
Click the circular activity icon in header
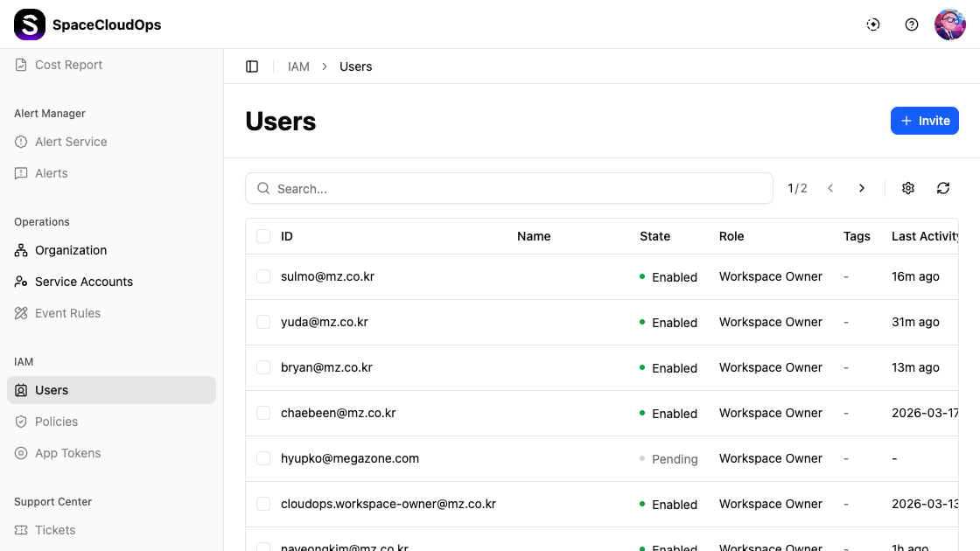(873, 24)
